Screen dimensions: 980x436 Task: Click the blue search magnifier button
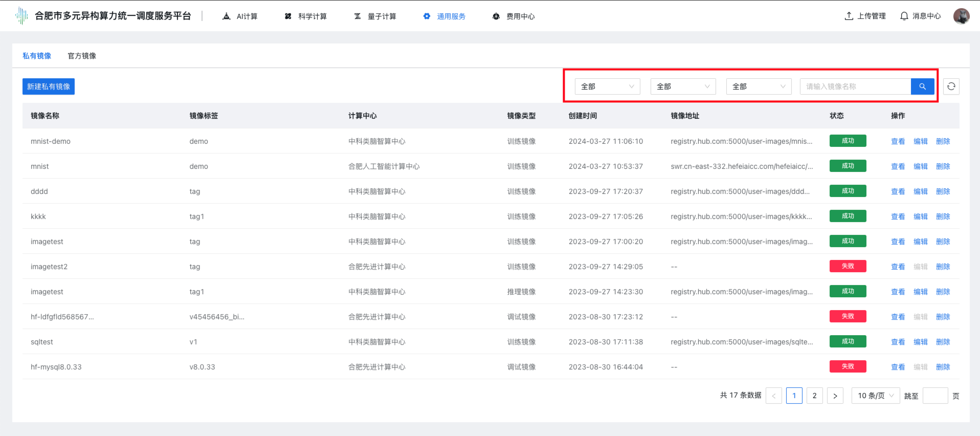click(x=922, y=86)
